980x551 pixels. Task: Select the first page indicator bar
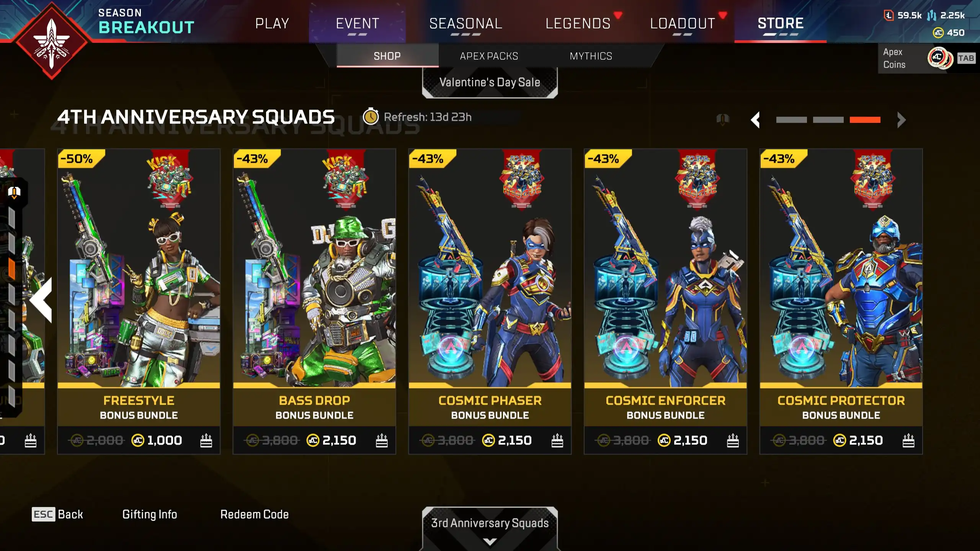[x=791, y=120]
